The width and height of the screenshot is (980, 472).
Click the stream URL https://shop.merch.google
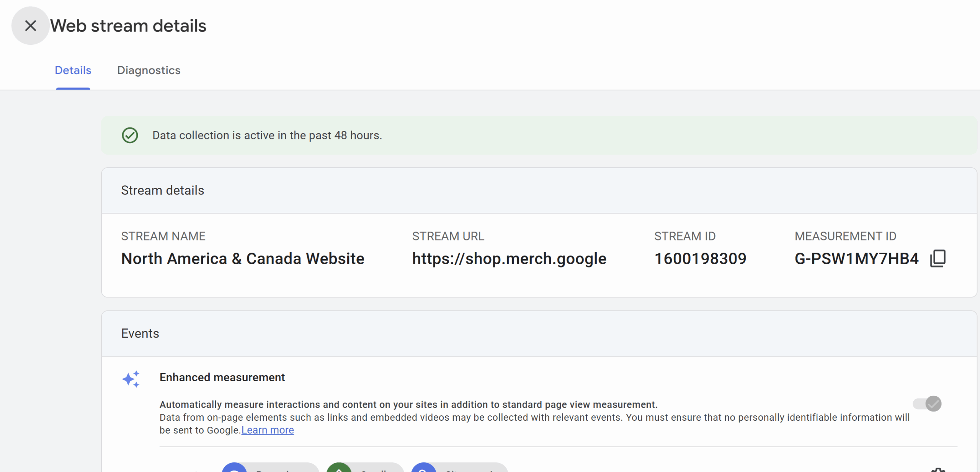(x=509, y=259)
